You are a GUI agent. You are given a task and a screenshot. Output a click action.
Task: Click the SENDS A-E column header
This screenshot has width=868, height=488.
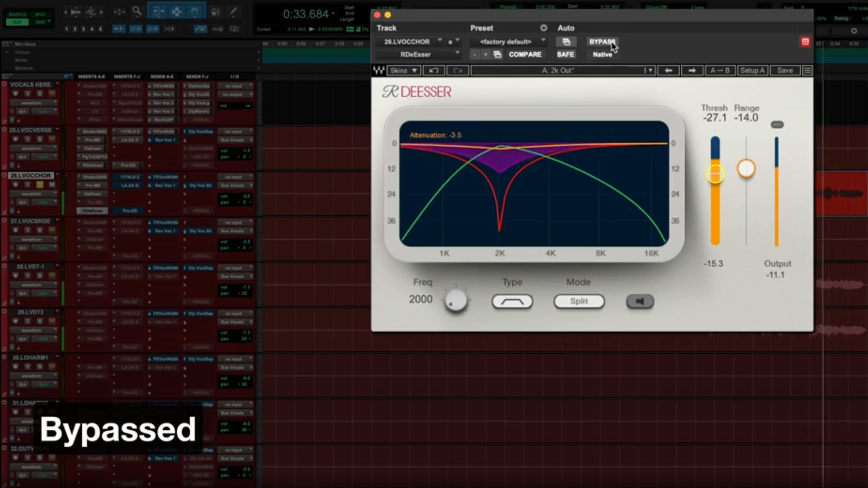(162, 77)
